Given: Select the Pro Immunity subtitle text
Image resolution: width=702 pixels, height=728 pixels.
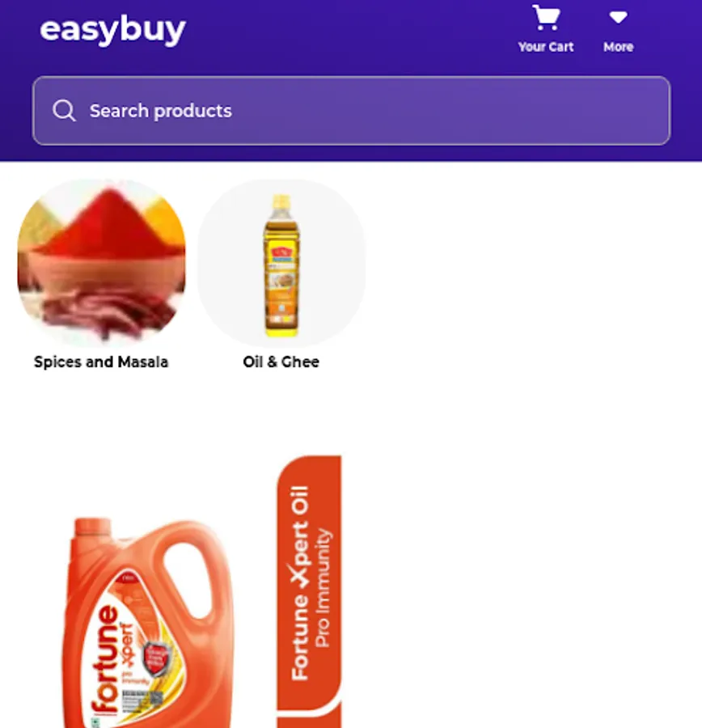Looking at the screenshot, I should coord(323,587).
